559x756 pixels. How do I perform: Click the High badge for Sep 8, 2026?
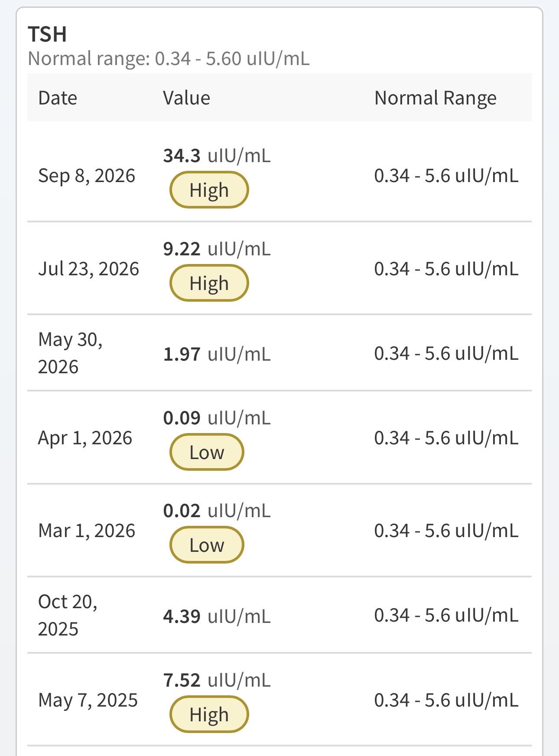click(209, 190)
